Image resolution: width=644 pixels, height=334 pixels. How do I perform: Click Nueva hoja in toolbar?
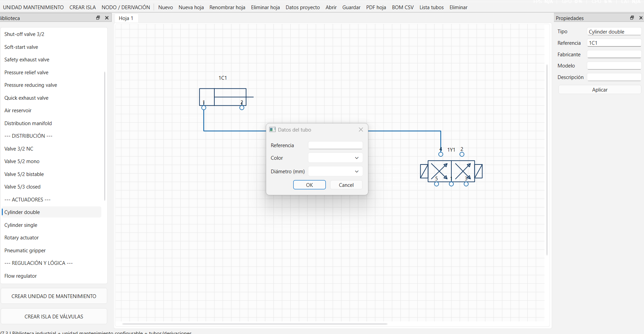point(191,7)
